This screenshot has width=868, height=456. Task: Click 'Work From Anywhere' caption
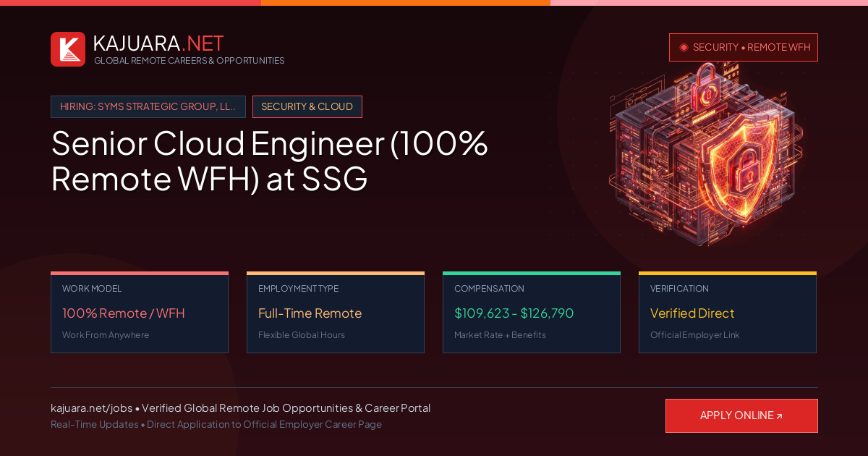[106, 335]
